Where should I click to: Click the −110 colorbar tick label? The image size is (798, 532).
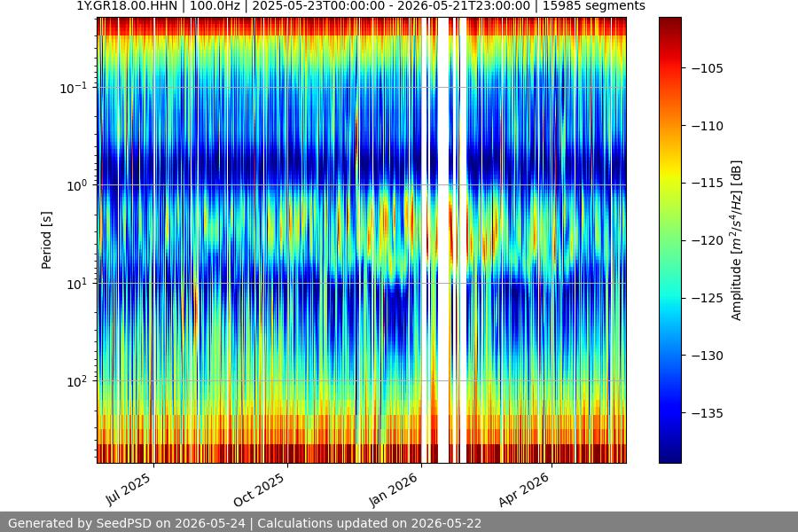click(708, 126)
